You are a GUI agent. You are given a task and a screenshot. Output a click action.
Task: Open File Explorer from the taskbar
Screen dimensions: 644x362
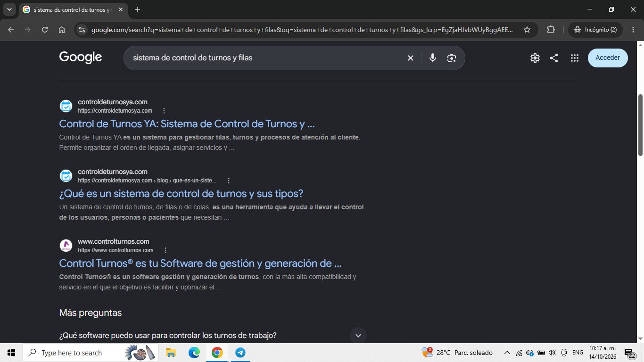171,353
